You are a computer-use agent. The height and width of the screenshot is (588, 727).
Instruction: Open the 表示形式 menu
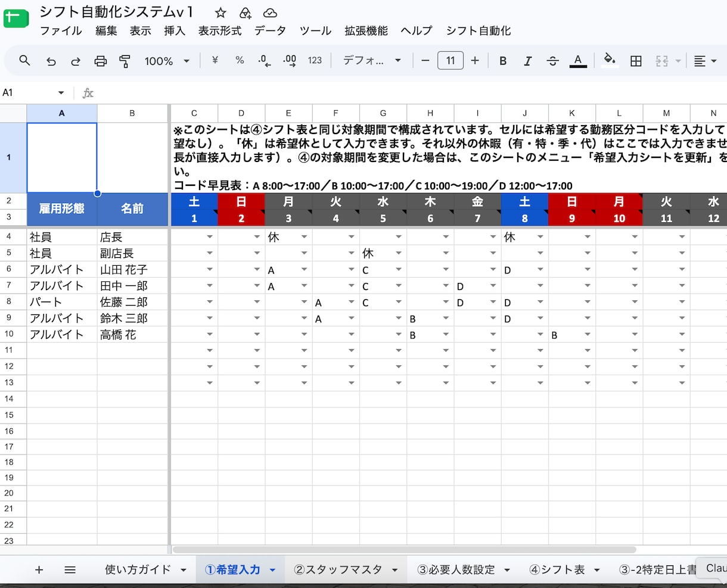pos(220,30)
